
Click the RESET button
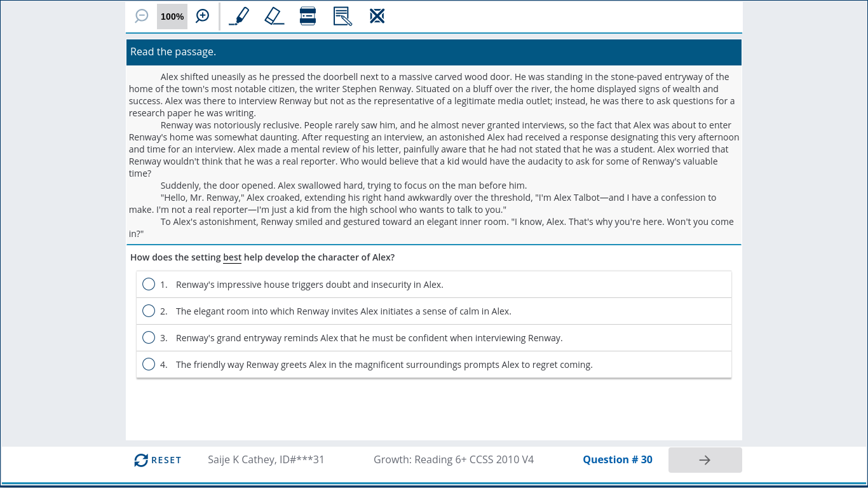158,460
